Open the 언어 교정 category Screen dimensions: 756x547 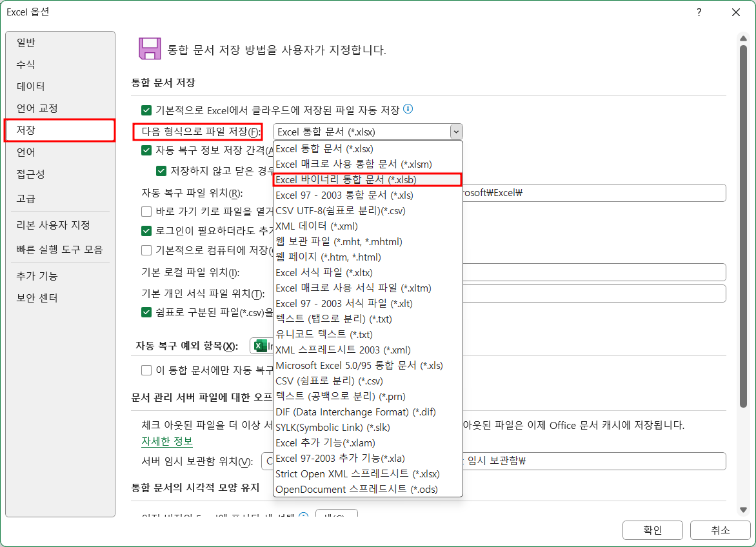coord(60,108)
